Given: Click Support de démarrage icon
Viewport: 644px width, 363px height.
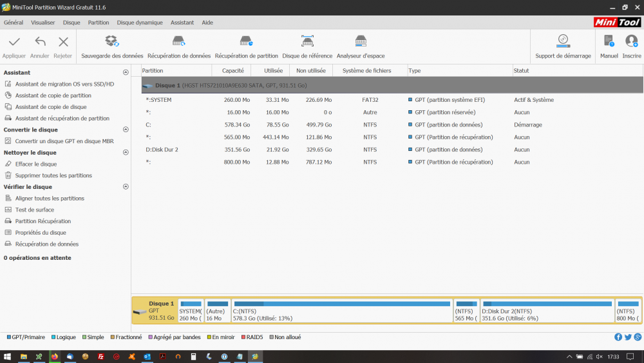Looking at the screenshot, I should pos(563,42).
